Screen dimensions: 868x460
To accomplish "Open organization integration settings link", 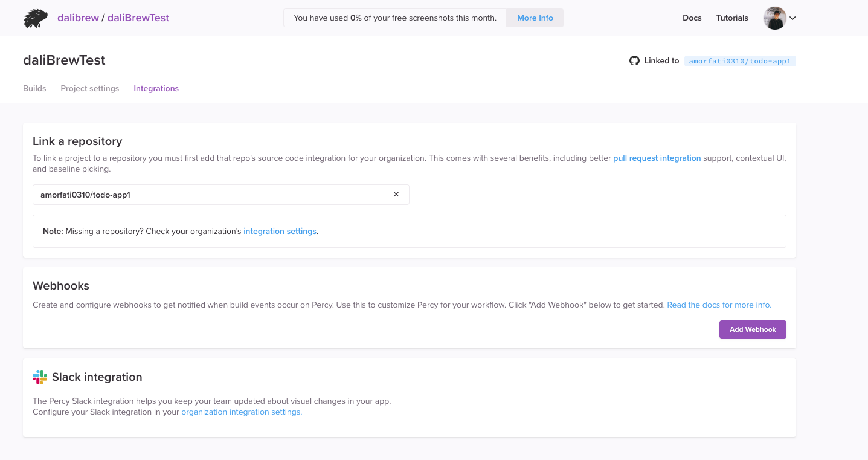I will [242, 412].
